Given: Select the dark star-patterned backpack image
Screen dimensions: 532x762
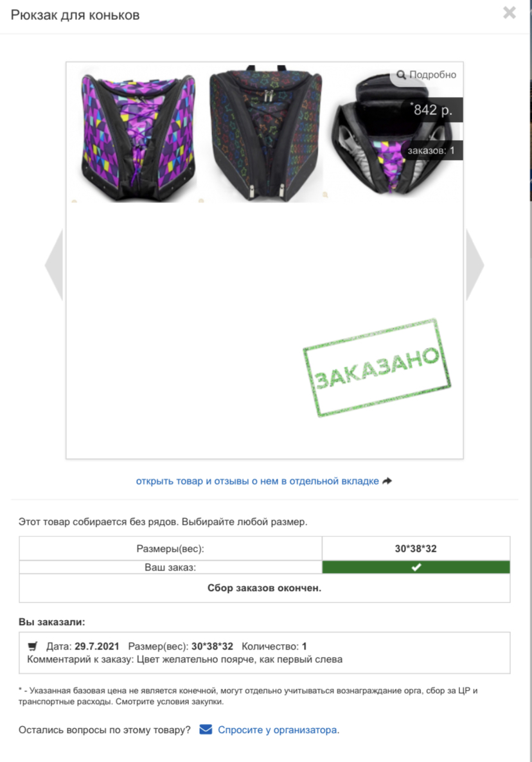Looking at the screenshot, I should pos(265,132).
